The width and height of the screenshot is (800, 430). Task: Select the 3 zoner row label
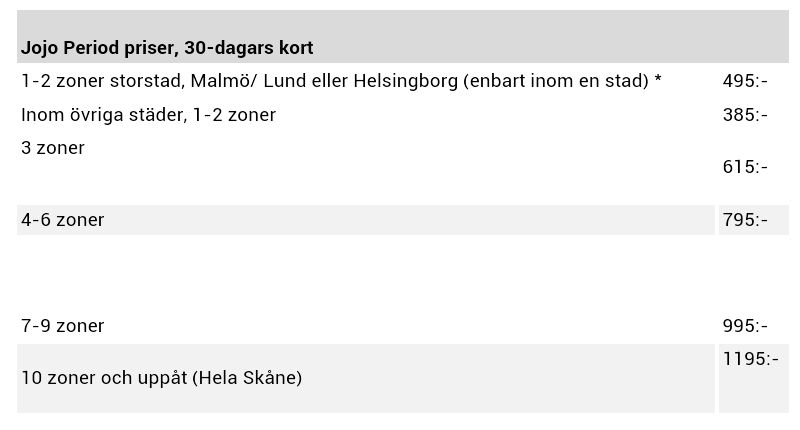point(53,148)
